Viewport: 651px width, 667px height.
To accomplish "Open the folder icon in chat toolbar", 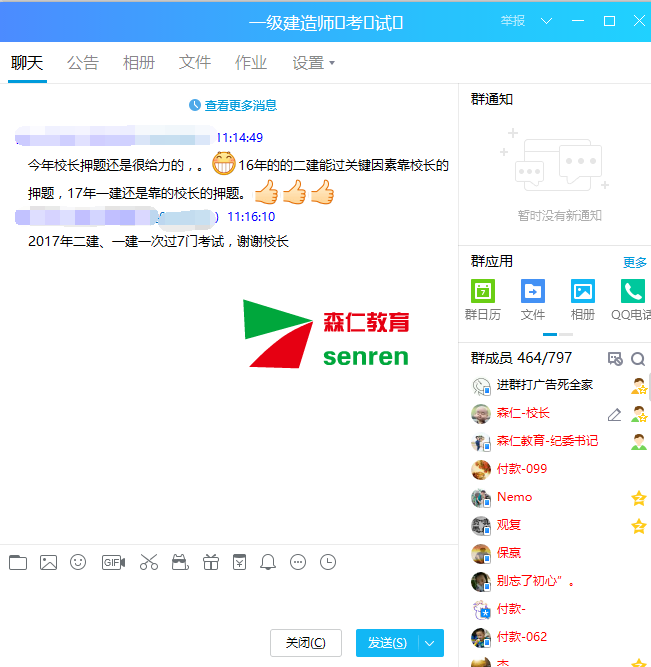I will click(x=18, y=562).
